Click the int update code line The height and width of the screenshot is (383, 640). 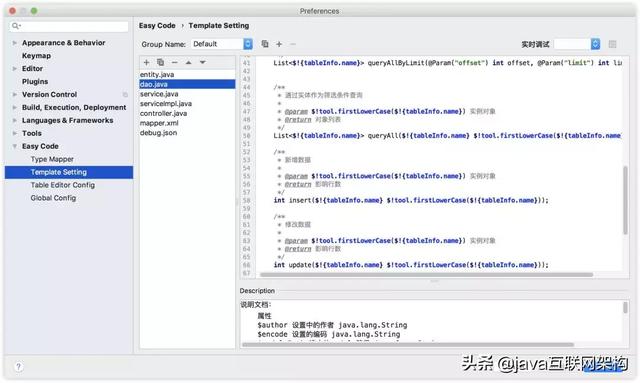coord(411,265)
